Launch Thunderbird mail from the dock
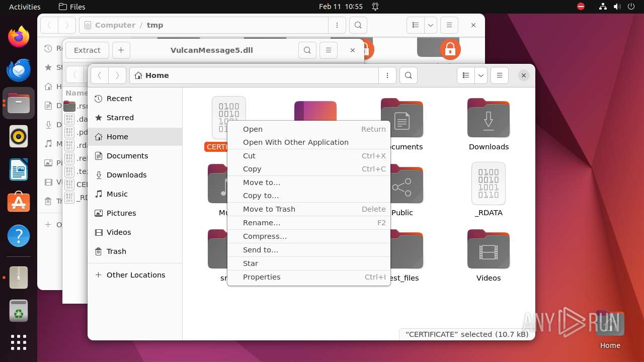This screenshot has height=362, width=644. tap(19, 70)
